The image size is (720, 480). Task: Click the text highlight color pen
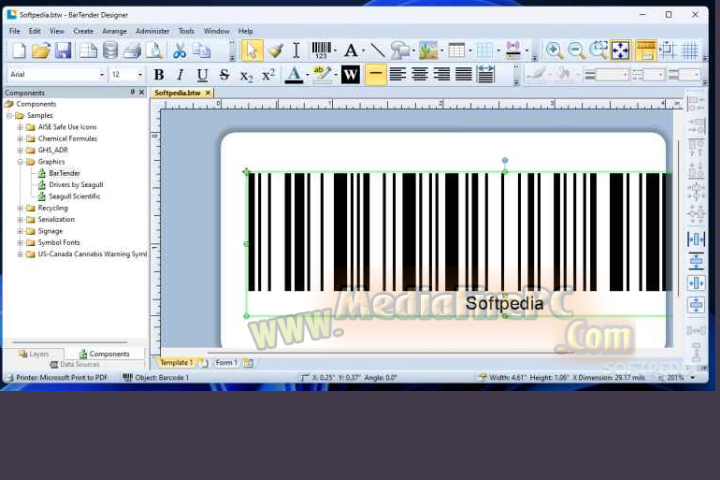pos(321,74)
